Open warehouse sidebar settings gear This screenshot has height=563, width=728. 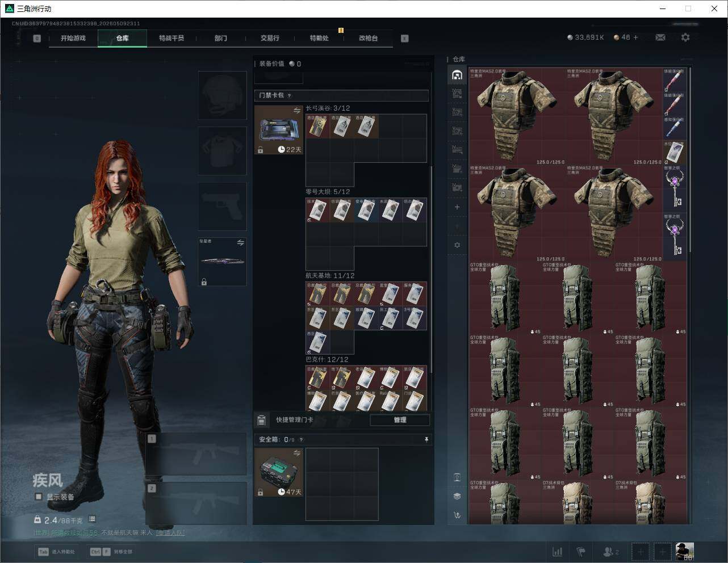pyautogui.click(x=457, y=245)
